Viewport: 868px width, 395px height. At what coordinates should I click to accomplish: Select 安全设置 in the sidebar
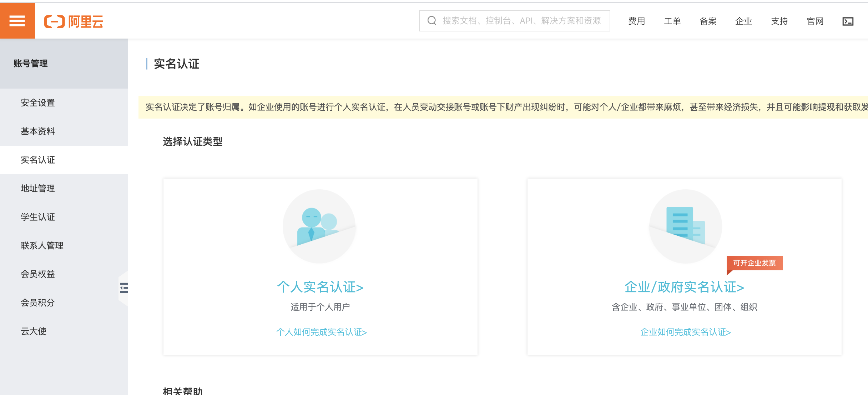38,103
